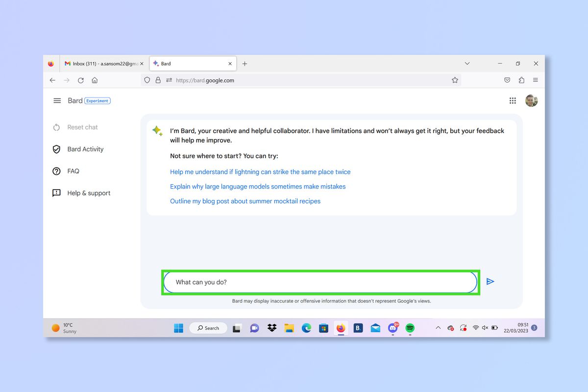Open the Google apps grid
The image size is (588, 392).
coord(513,100)
